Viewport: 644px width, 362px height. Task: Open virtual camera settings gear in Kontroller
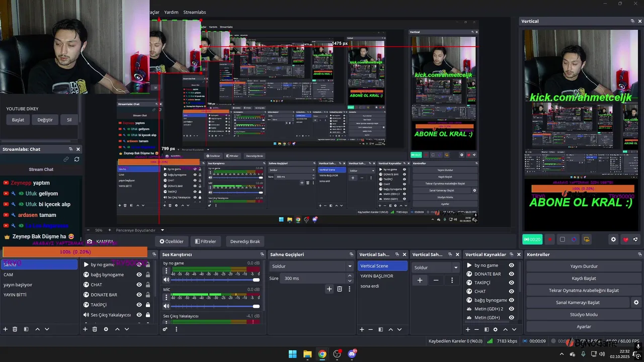pos(636,302)
